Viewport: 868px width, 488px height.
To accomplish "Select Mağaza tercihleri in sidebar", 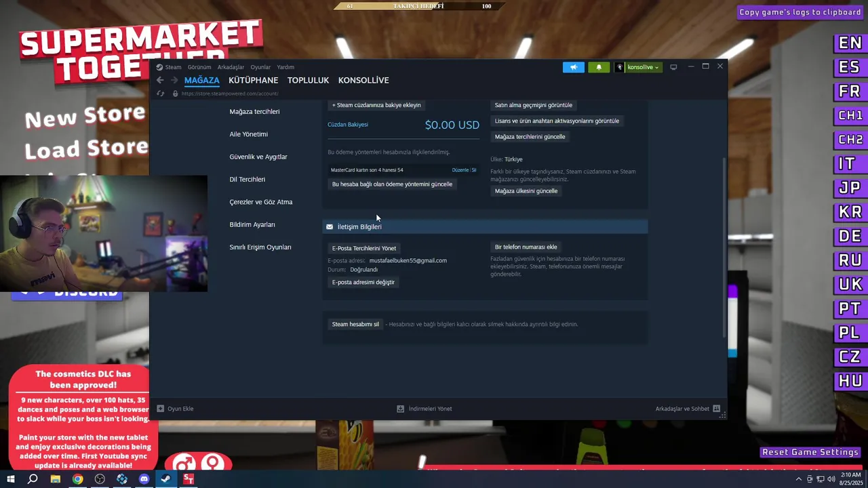I will click(254, 111).
